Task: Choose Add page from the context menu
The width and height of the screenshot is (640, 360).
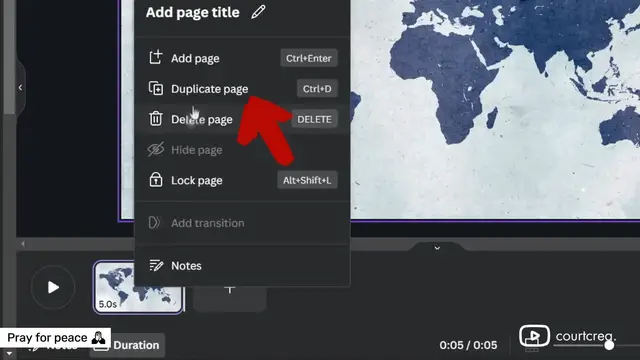Action: click(x=242, y=58)
